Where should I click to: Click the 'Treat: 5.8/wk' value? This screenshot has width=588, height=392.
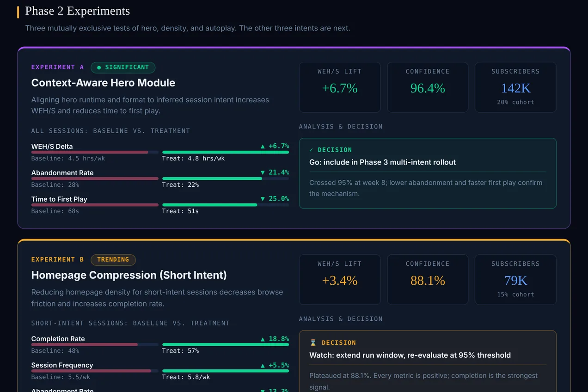[x=186, y=377]
